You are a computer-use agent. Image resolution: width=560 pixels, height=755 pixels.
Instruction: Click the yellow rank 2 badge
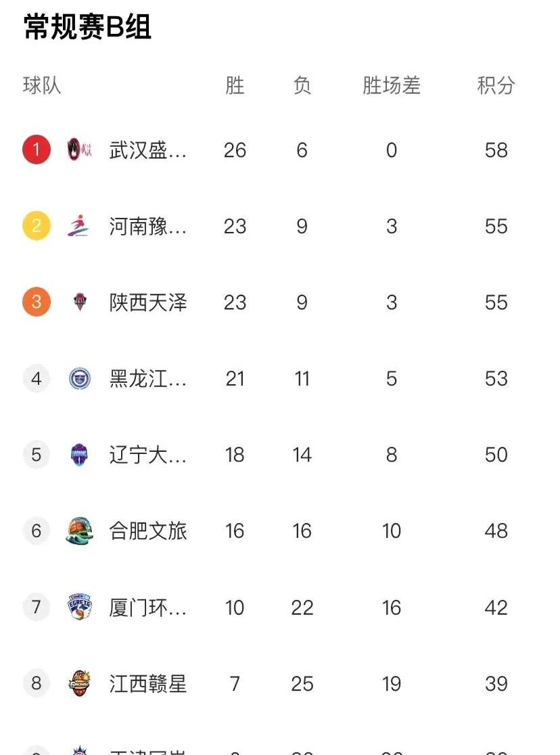pyautogui.click(x=37, y=225)
